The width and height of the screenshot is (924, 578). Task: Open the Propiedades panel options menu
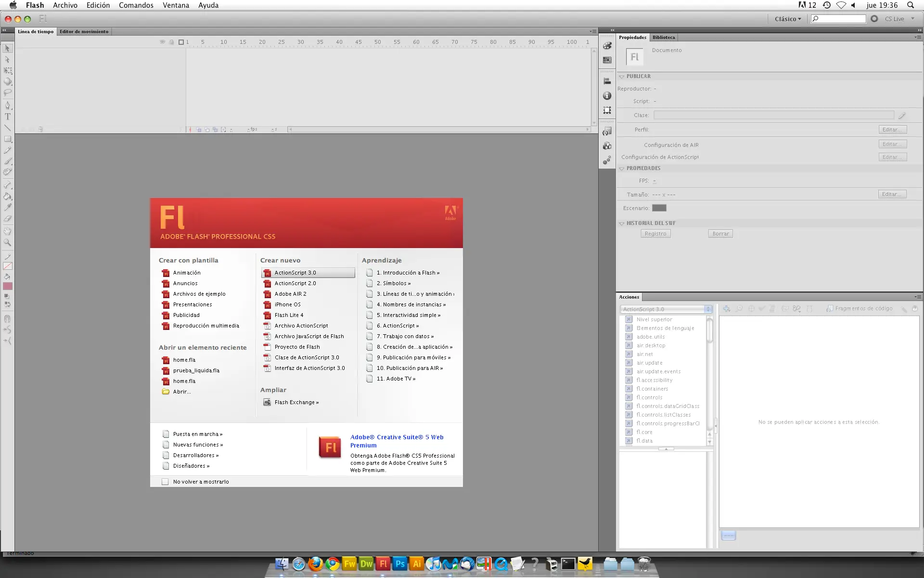point(917,37)
